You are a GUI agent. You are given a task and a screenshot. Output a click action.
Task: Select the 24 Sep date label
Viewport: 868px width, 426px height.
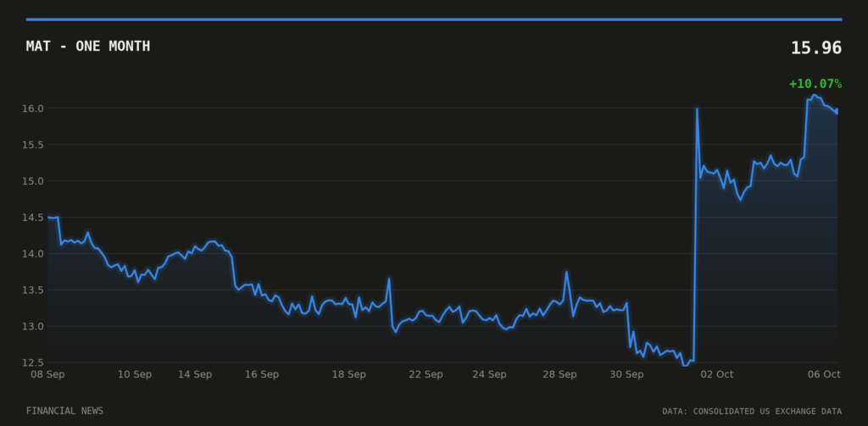click(x=489, y=374)
